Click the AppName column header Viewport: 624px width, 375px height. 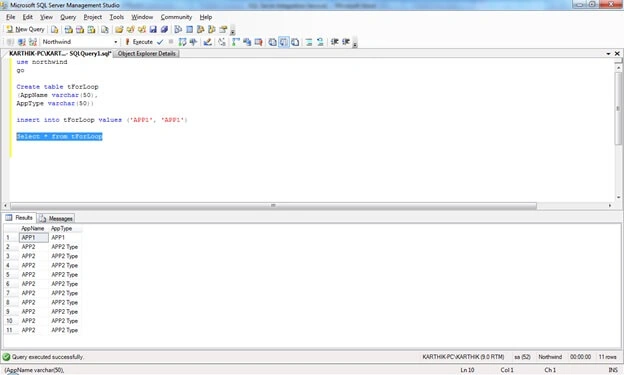34,229
